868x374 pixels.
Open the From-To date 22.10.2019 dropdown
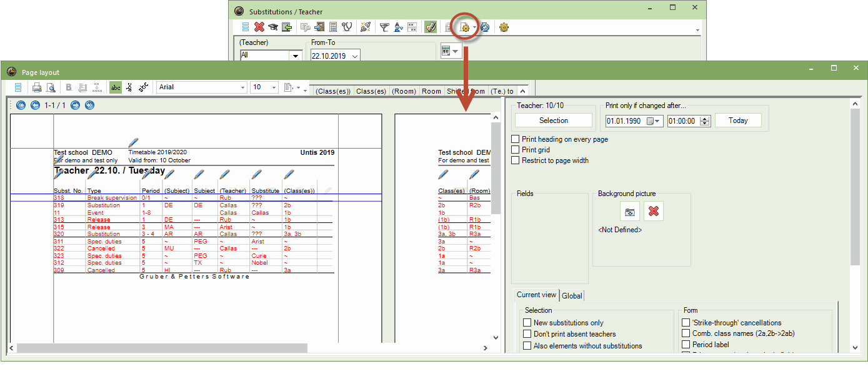click(x=355, y=56)
